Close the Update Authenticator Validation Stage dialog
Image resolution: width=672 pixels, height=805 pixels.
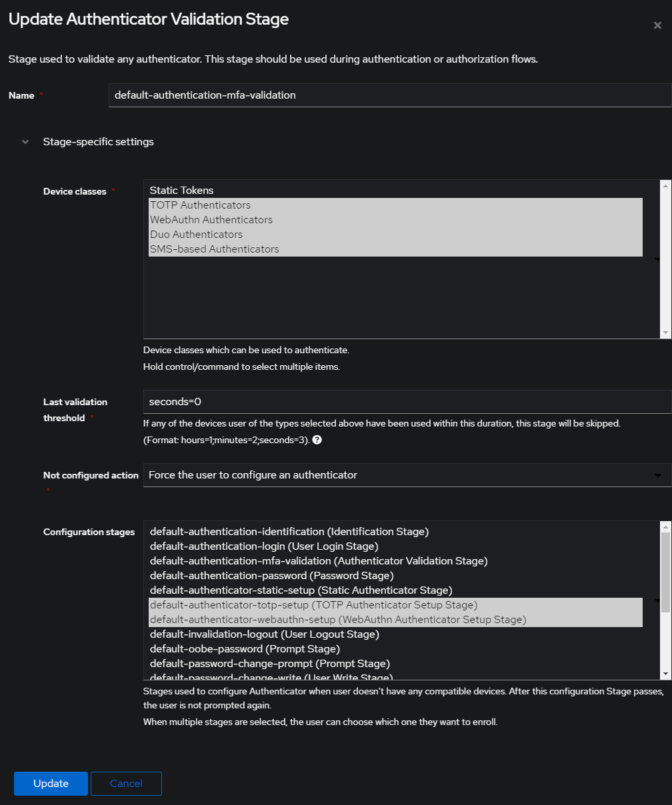pyautogui.click(x=657, y=25)
